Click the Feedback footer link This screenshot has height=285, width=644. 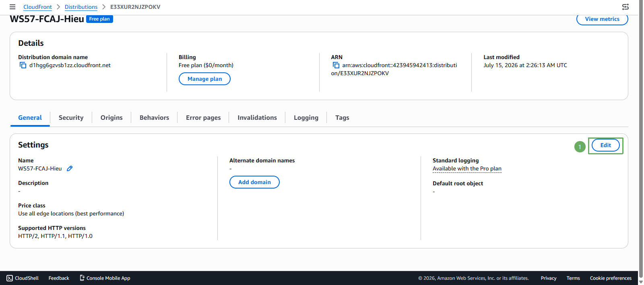point(59,278)
